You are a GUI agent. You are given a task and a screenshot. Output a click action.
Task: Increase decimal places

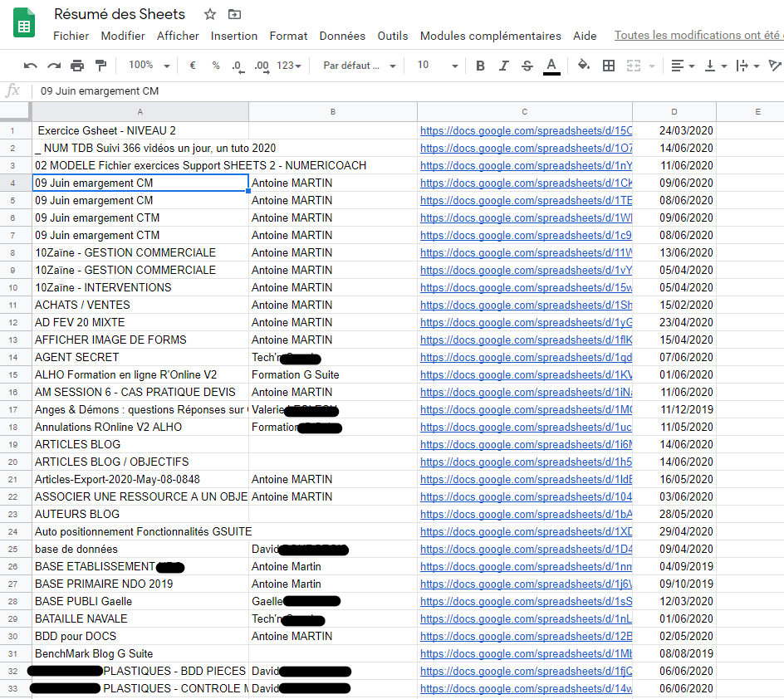(x=262, y=66)
